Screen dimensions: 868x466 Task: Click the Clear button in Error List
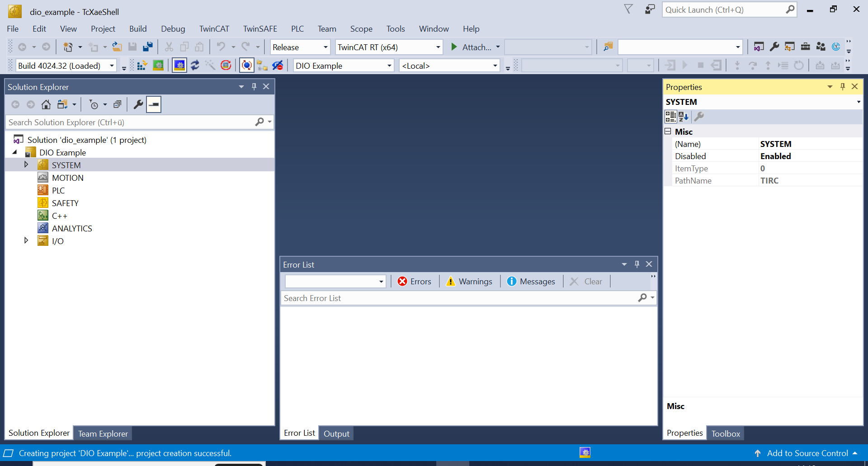[x=586, y=282]
